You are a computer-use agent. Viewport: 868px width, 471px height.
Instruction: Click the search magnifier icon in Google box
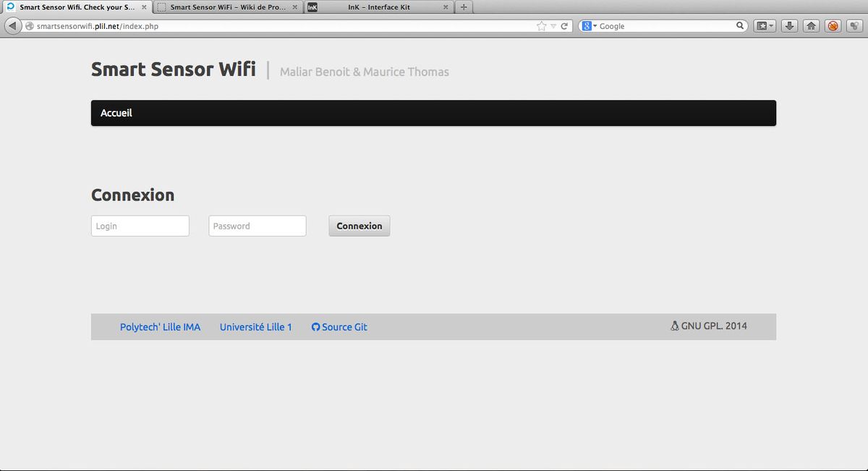[740, 26]
